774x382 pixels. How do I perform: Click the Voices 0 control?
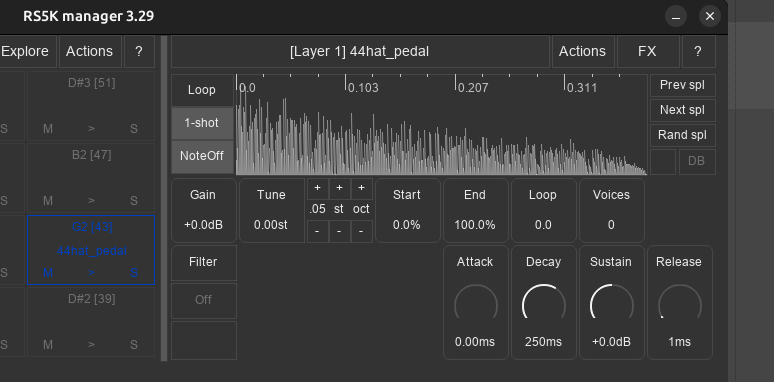coord(611,210)
